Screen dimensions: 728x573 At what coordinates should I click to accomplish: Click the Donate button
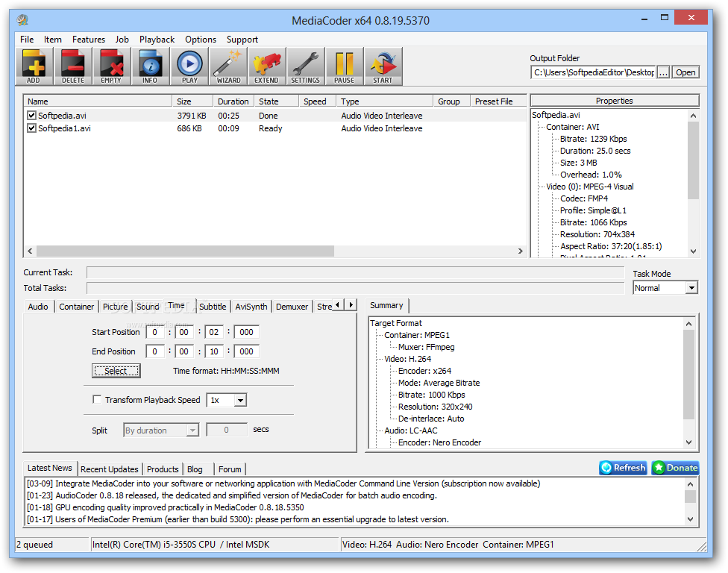[x=676, y=468]
